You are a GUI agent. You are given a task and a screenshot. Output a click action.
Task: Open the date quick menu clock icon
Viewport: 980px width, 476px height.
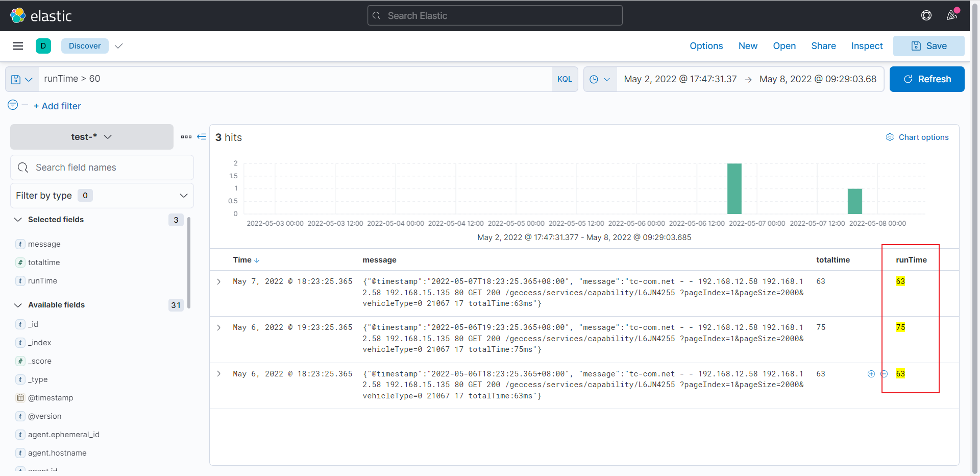click(x=600, y=79)
